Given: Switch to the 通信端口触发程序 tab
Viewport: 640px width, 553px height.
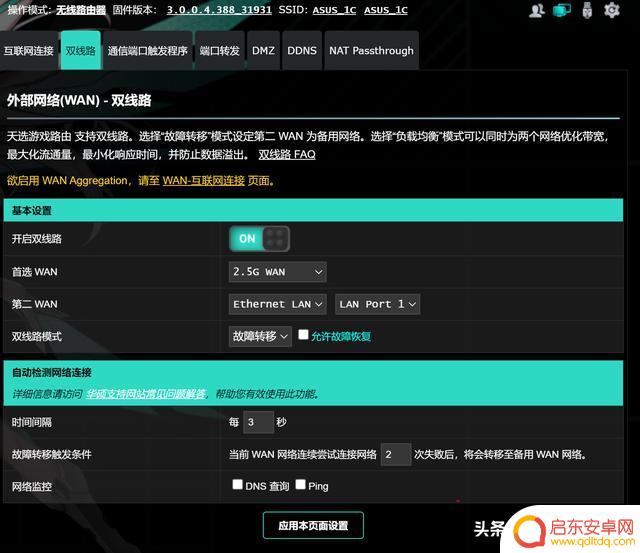Looking at the screenshot, I should point(147,51).
